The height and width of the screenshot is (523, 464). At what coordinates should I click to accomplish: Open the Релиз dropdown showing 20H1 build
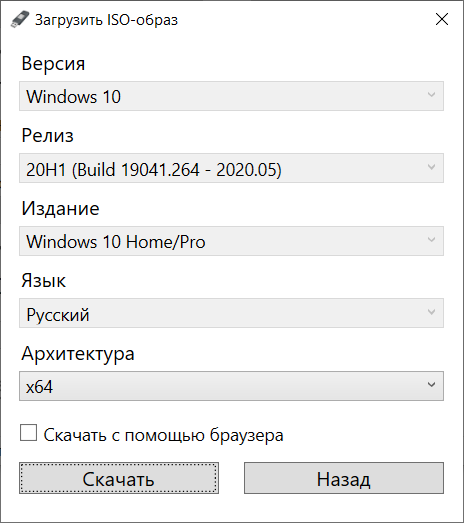(231, 168)
